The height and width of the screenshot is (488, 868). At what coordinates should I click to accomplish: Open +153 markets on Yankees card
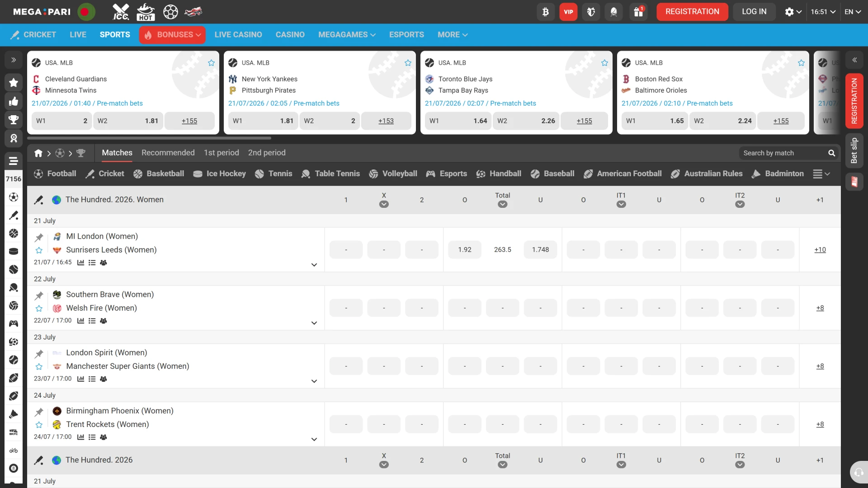(386, 121)
